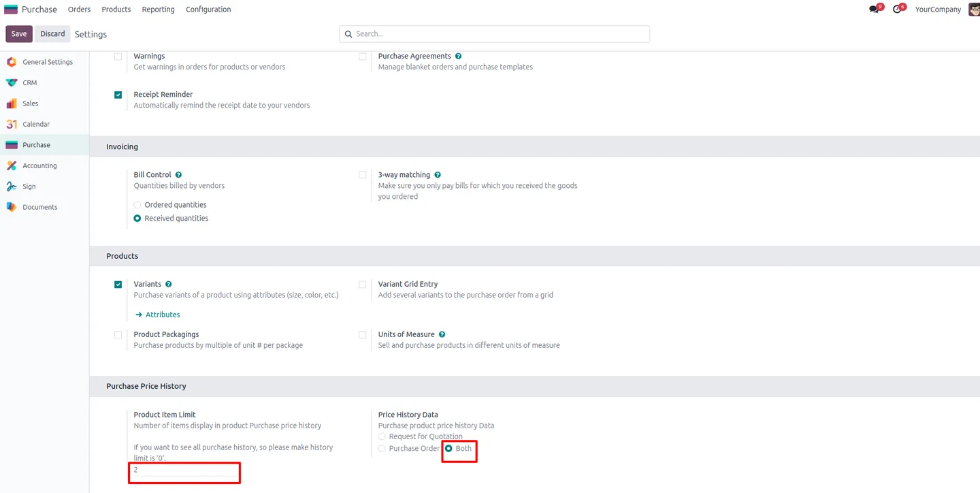The image size is (980, 493).
Task: Enable the 3-way matching checkbox
Action: pos(363,175)
